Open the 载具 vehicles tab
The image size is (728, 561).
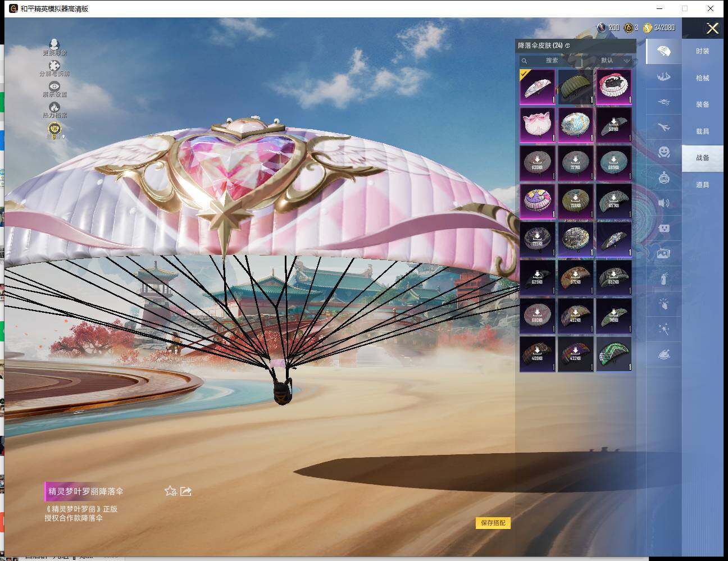tap(702, 131)
